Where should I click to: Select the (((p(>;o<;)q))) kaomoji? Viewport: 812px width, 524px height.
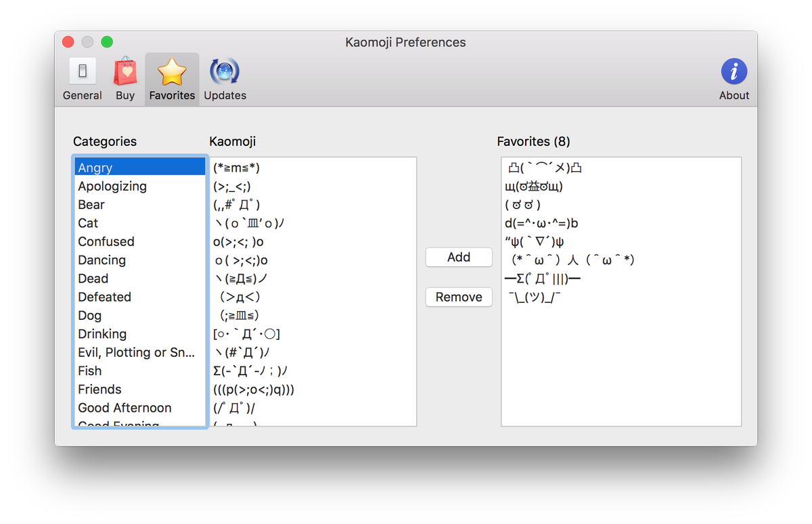[x=313, y=389]
